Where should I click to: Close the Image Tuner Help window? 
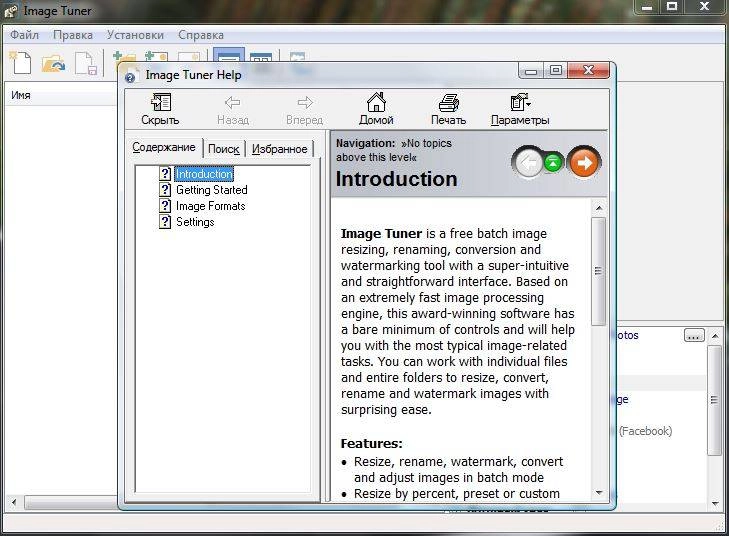point(588,70)
